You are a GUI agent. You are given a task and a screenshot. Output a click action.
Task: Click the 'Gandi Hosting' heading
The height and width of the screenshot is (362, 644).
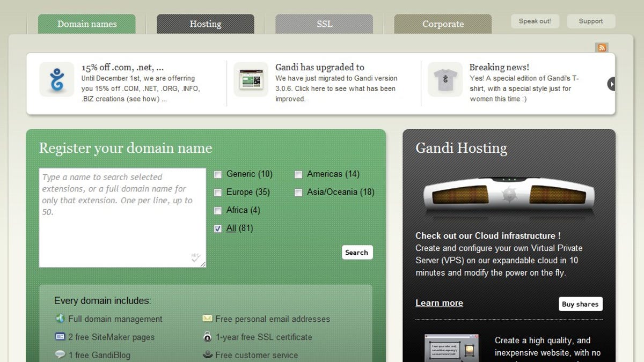click(461, 148)
